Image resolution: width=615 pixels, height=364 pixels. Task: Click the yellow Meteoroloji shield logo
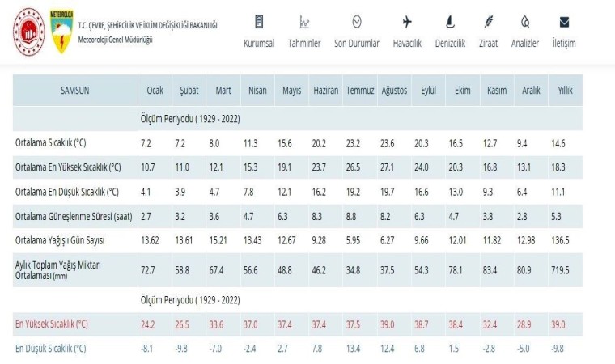coord(62,32)
